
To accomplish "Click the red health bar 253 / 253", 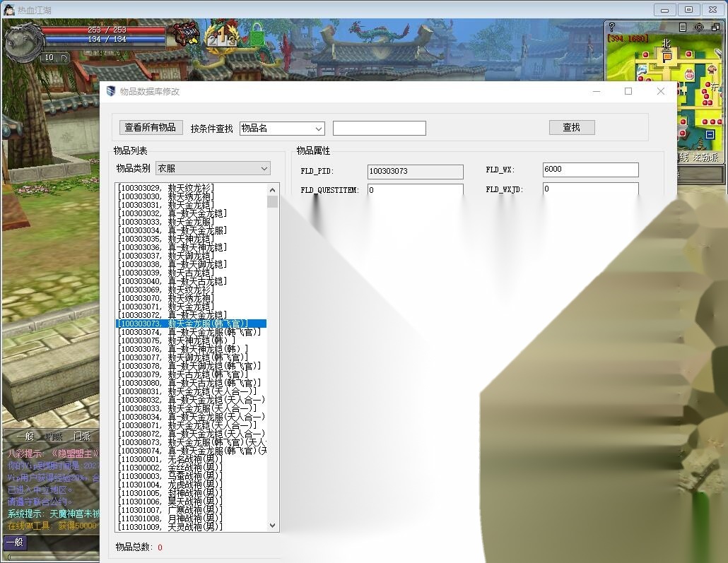I will pyautogui.click(x=105, y=30).
